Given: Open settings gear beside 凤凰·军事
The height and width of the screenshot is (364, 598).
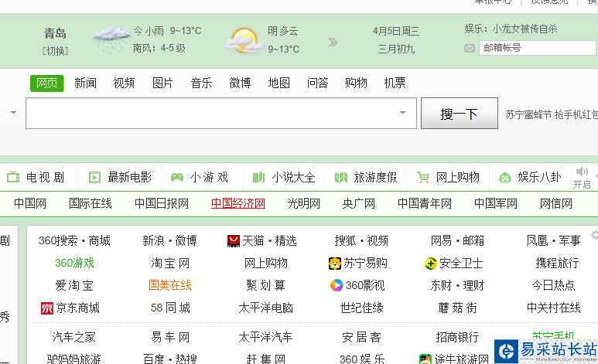Looking at the screenshot, I should (x=595, y=235).
